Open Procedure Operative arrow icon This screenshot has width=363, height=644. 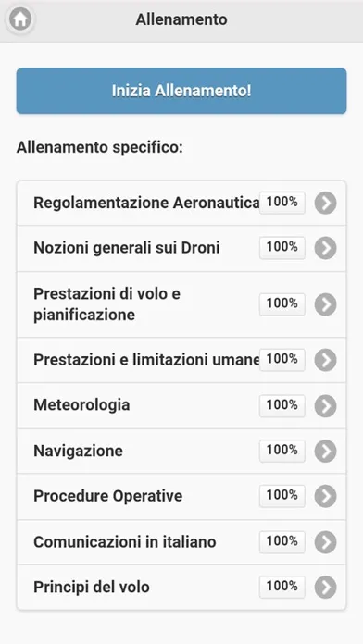coord(325,496)
